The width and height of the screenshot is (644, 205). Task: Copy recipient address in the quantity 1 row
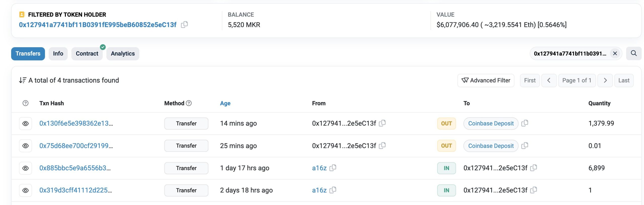point(534,190)
